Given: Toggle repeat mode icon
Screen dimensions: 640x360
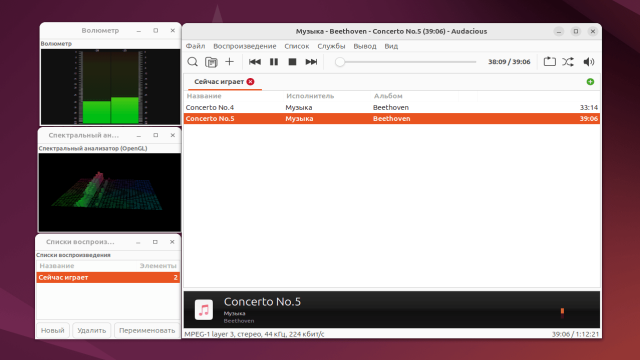Looking at the screenshot, I should point(549,62).
